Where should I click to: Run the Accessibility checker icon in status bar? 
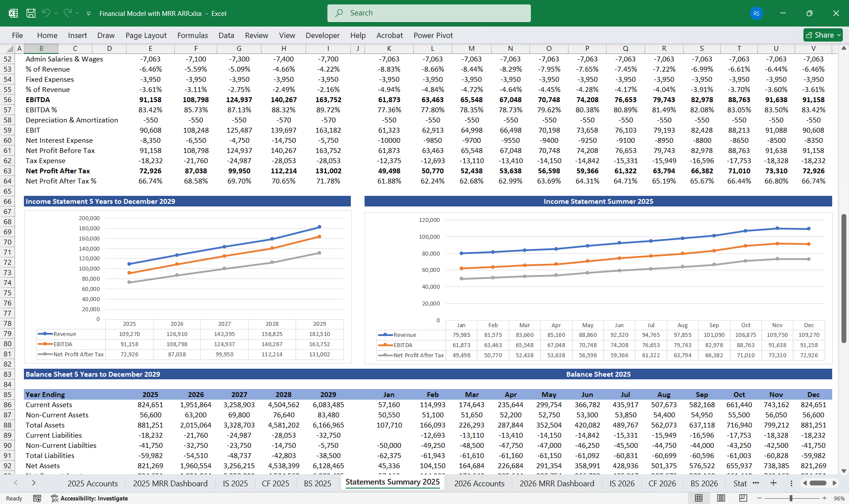(55, 498)
